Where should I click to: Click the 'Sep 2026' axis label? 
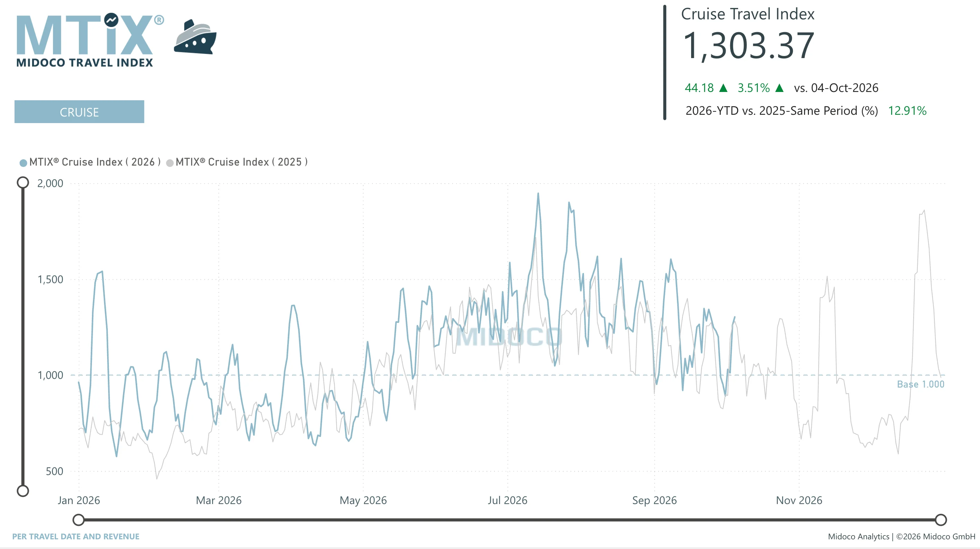[655, 501]
